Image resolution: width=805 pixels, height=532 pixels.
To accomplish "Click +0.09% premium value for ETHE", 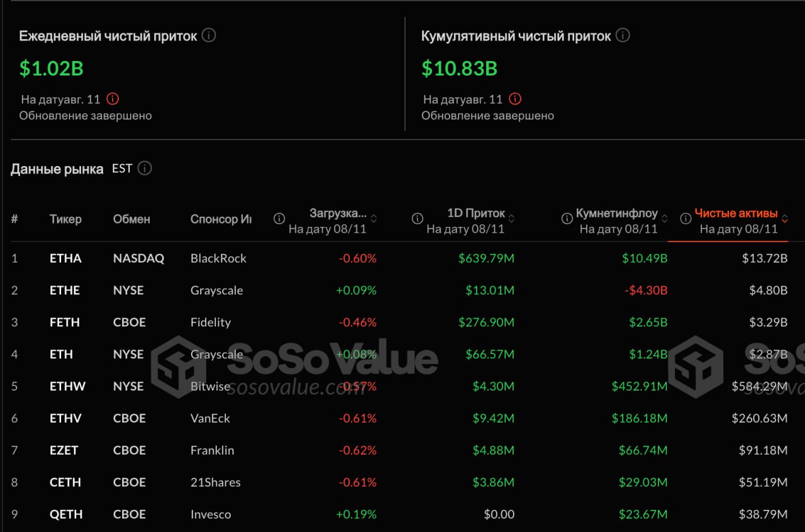I will pyautogui.click(x=356, y=291).
